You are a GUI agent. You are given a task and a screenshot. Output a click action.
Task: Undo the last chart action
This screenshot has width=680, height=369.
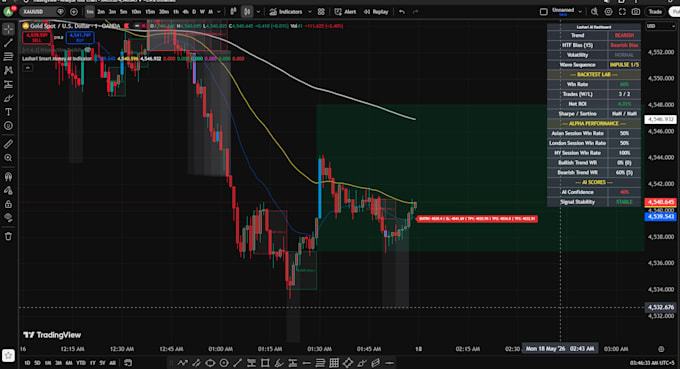(402, 12)
